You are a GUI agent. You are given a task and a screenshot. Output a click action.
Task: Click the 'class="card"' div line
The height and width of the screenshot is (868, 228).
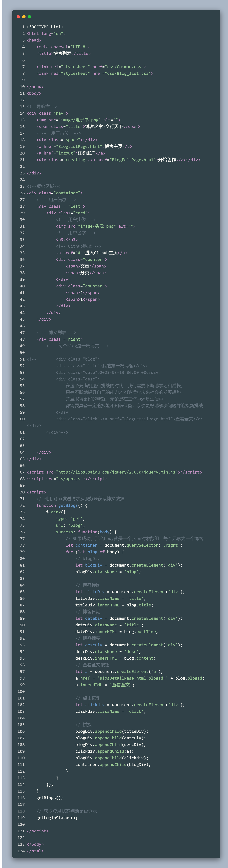(68, 213)
